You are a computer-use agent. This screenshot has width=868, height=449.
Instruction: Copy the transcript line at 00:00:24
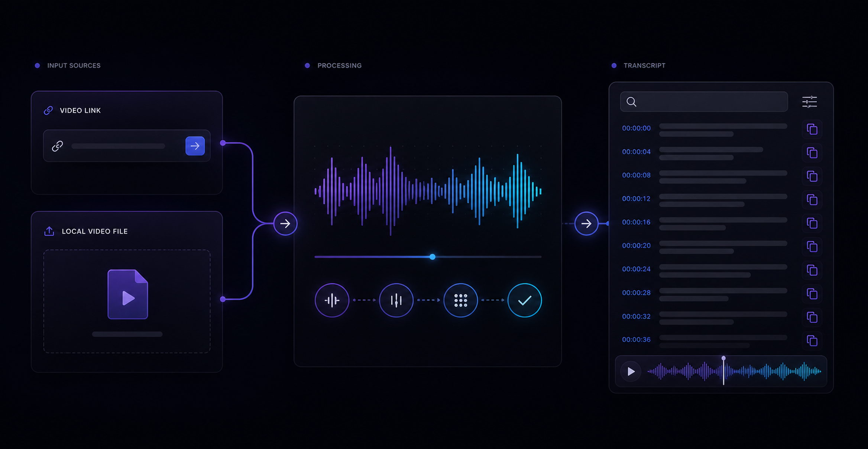pos(812,270)
